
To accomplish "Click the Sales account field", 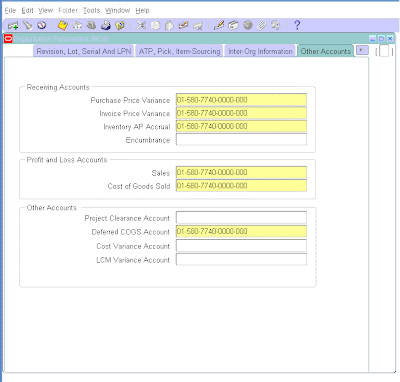I will click(x=241, y=173).
